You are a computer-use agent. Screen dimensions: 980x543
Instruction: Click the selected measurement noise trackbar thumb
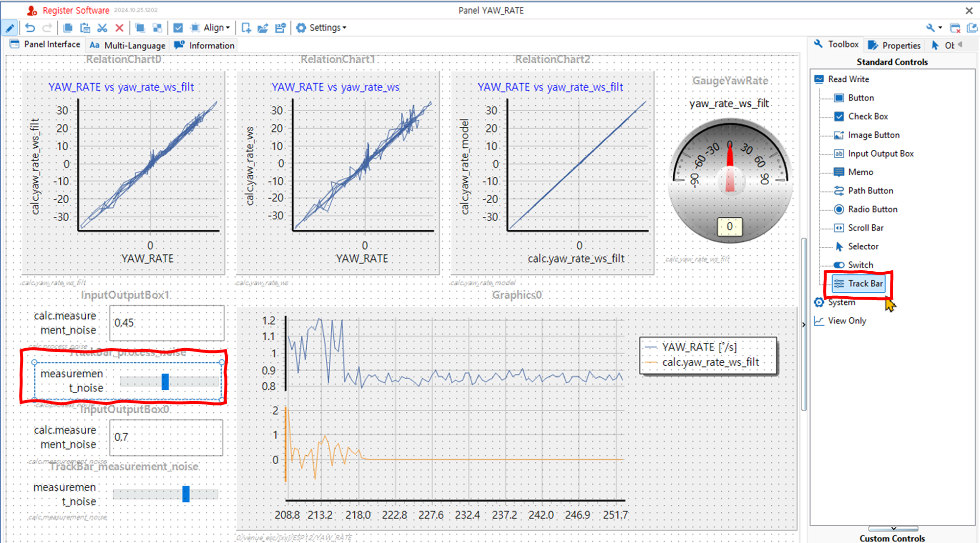pyautogui.click(x=165, y=381)
